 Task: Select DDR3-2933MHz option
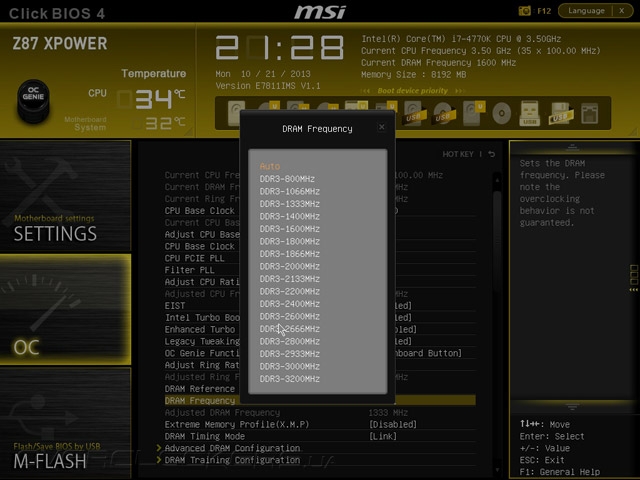[x=289, y=354]
